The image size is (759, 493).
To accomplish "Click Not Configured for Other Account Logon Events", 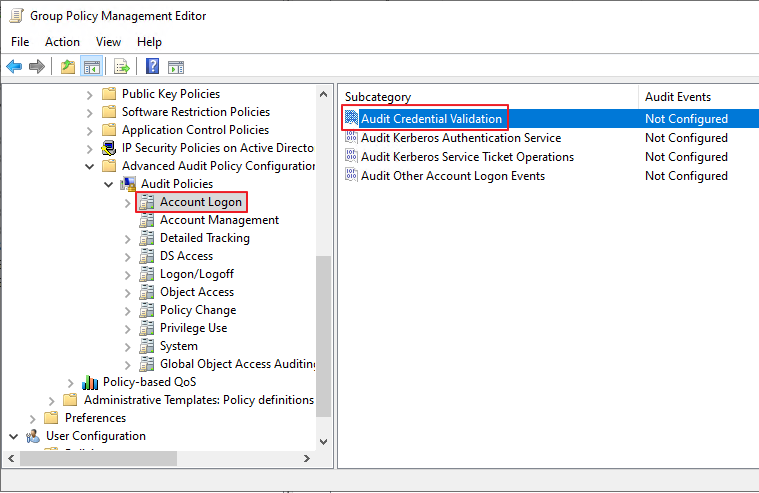I will (686, 175).
